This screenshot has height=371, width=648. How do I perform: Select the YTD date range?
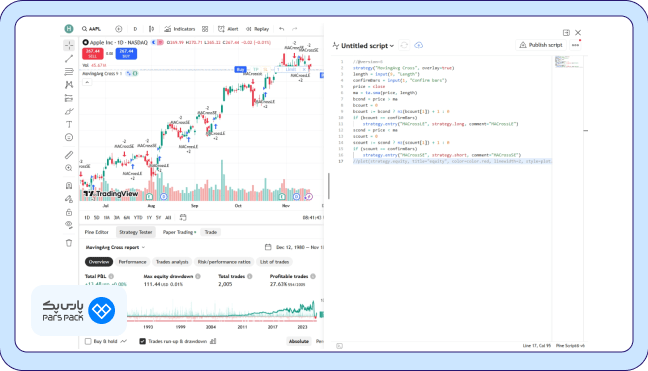tap(138, 217)
